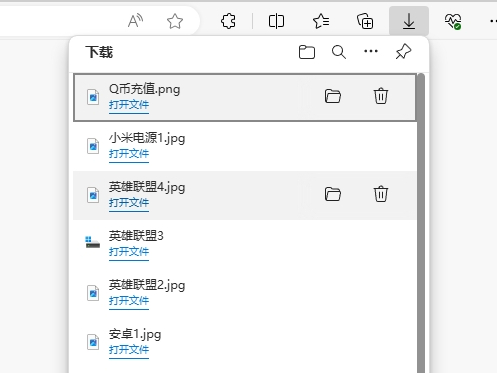Screen dimensions: 497x373
Task: Open file link under 安卓1.jpg
Action: point(129,350)
